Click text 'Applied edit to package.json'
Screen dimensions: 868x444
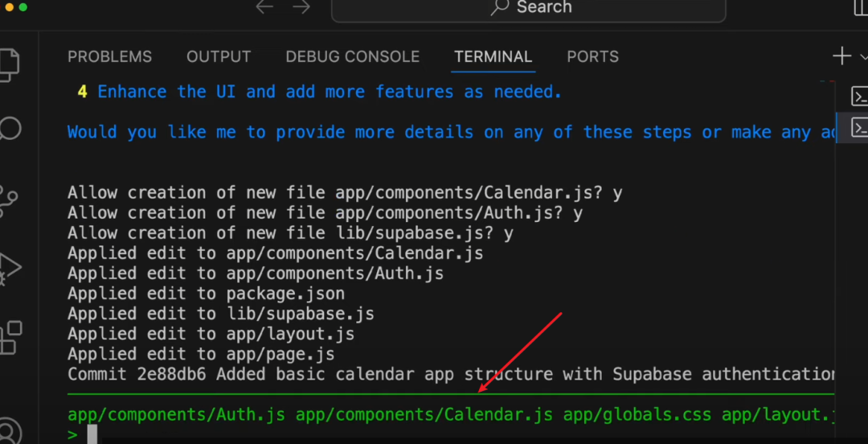tap(206, 294)
